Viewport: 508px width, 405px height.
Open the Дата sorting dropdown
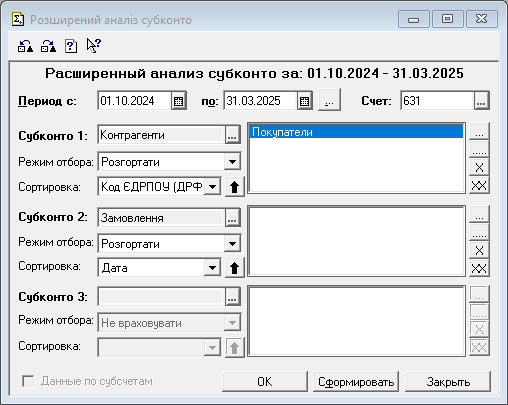click(212, 268)
